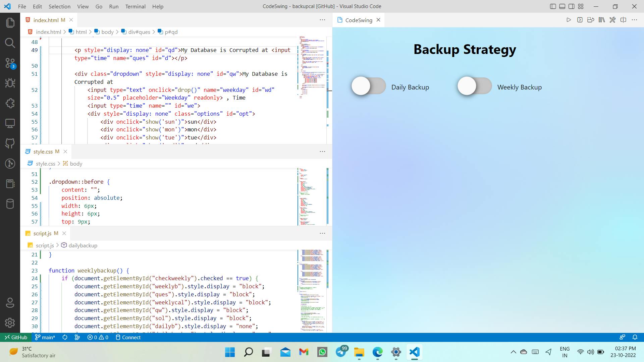
Task: Close the index.html tab
Action: (71, 20)
